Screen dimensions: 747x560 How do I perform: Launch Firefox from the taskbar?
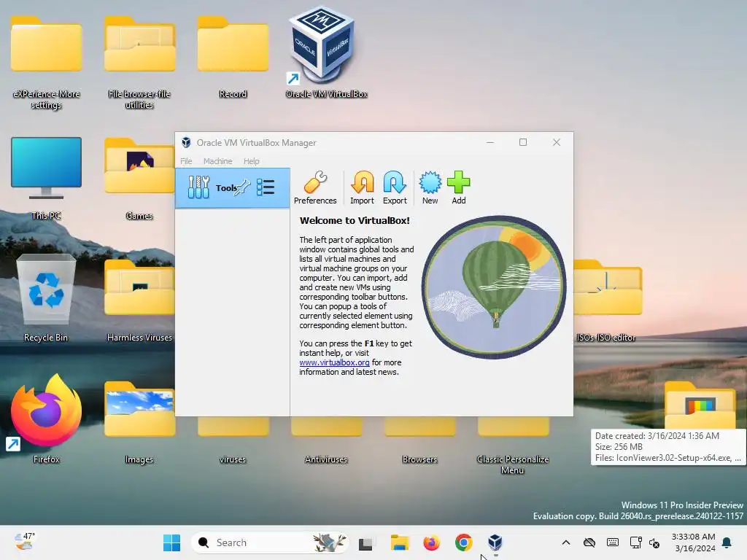point(432,542)
